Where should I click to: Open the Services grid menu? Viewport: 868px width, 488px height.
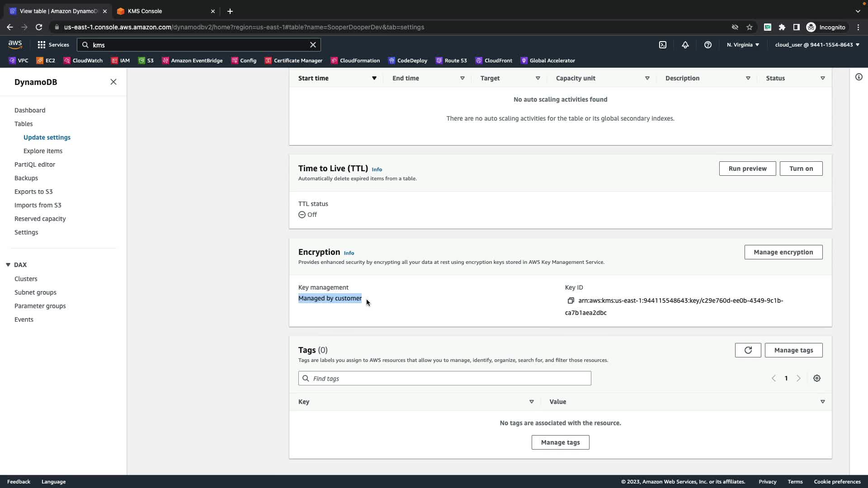click(x=53, y=45)
